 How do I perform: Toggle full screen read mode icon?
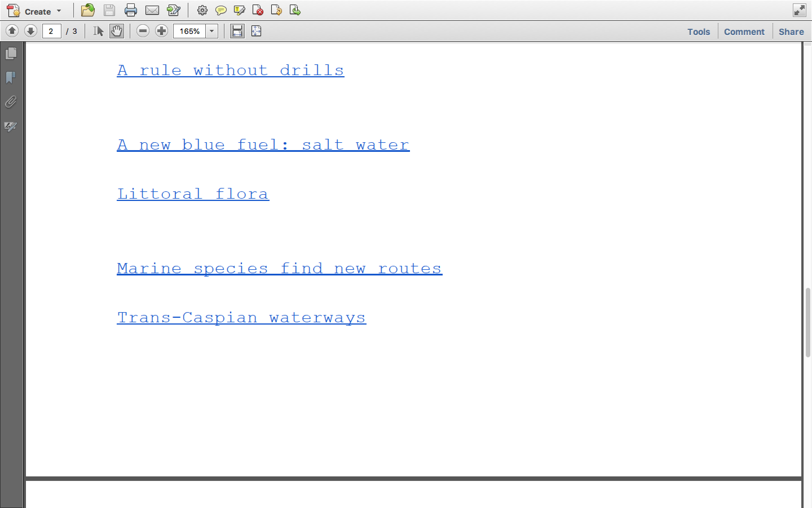(799, 10)
